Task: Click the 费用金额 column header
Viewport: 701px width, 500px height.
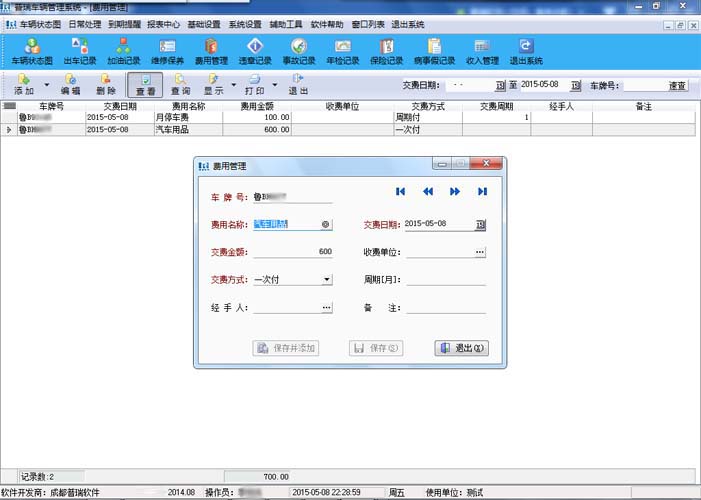Action: tap(257, 106)
